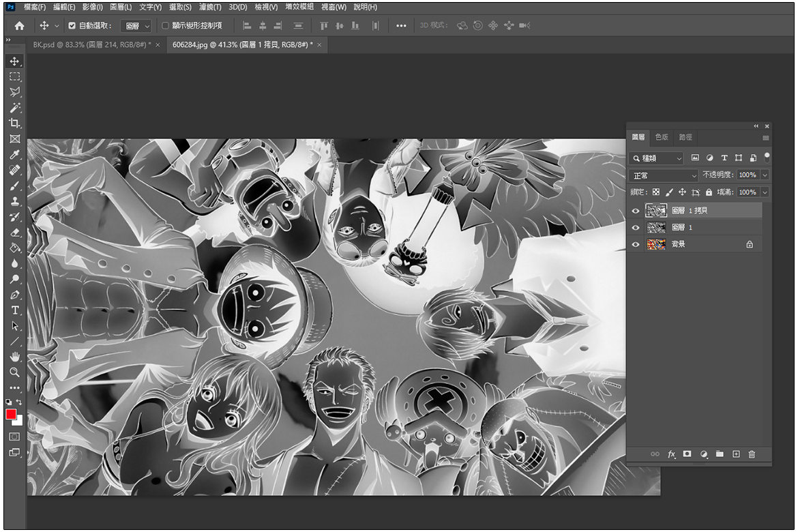The width and height of the screenshot is (798, 532).
Task: Open the Move tool preset picker arrow
Action: click(57, 25)
